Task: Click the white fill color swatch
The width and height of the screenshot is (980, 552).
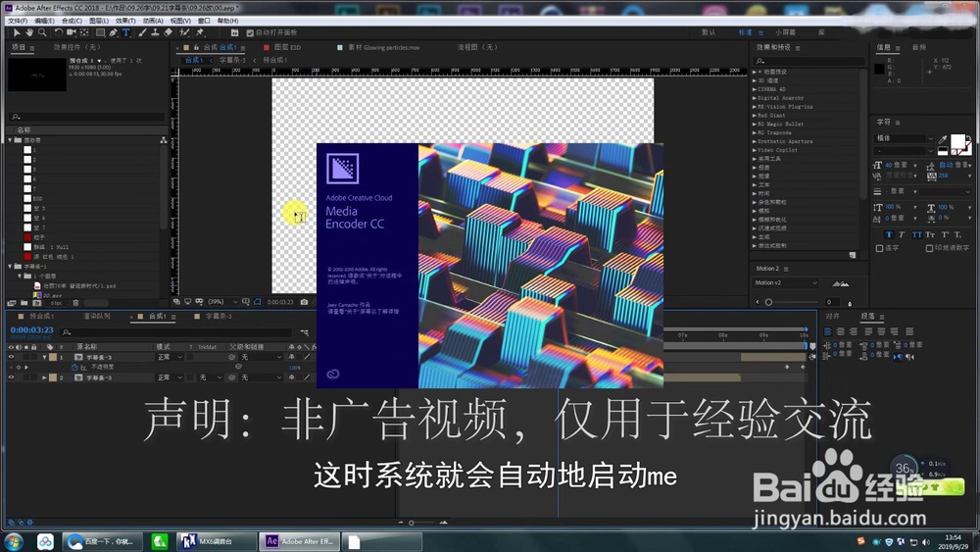Action: (957, 142)
